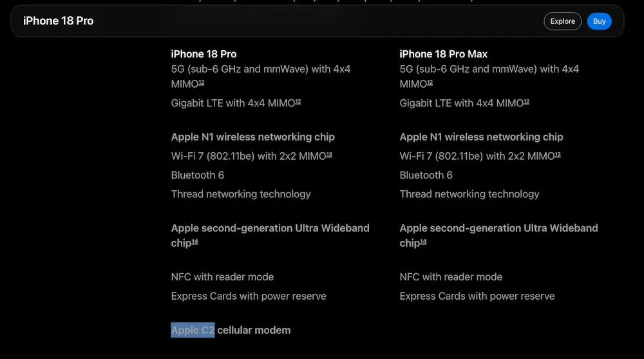Open footnote 14 after Ultra Wideband chip under iPhone 18 Pro
This screenshot has width=644, height=359.
pyautogui.click(x=194, y=242)
